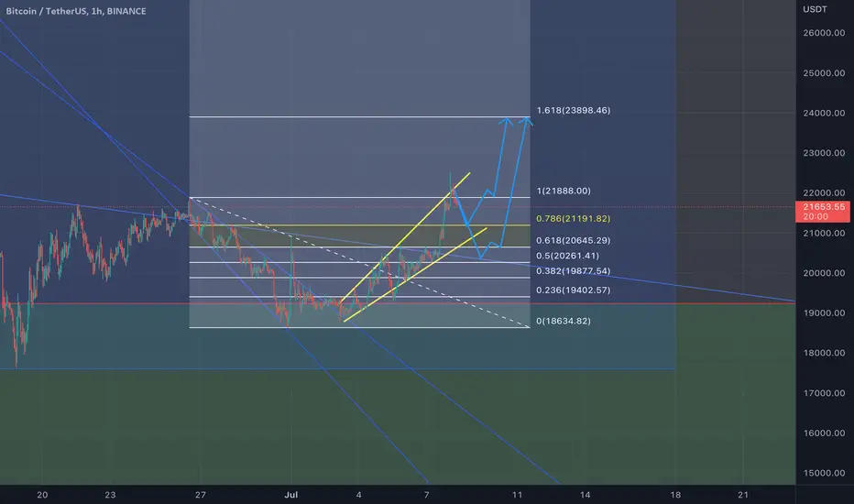Click date 14 on time axis

[x=585, y=495]
